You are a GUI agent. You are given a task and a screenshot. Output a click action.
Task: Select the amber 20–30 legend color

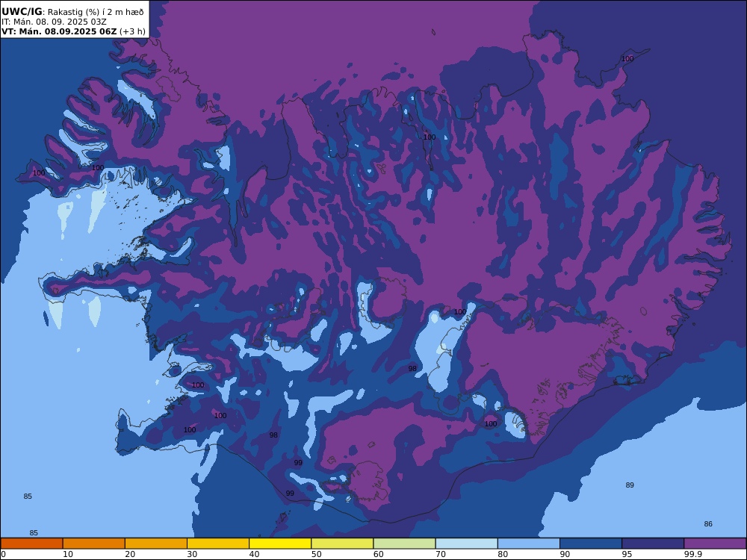pyautogui.click(x=156, y=544)
